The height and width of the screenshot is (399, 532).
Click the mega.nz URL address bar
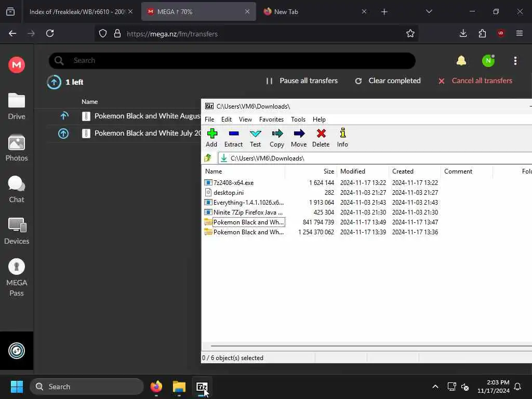[258, 34]
